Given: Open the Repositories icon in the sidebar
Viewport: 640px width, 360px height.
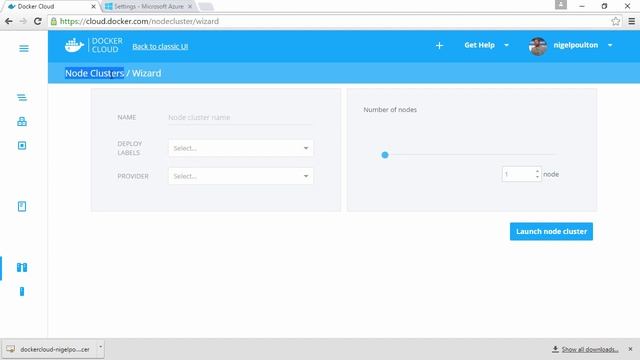Looking at the screenshot, I should click(x=22, y=206).
